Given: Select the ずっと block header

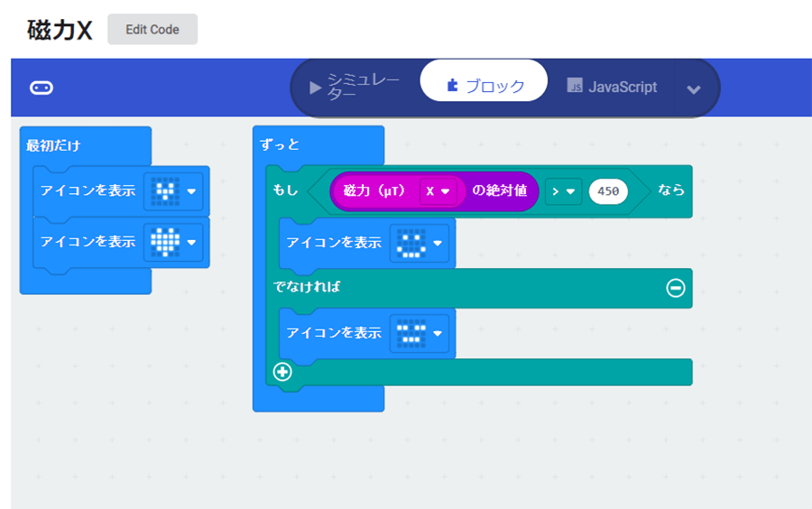Looking at the screenshot, I should point(280,144).
